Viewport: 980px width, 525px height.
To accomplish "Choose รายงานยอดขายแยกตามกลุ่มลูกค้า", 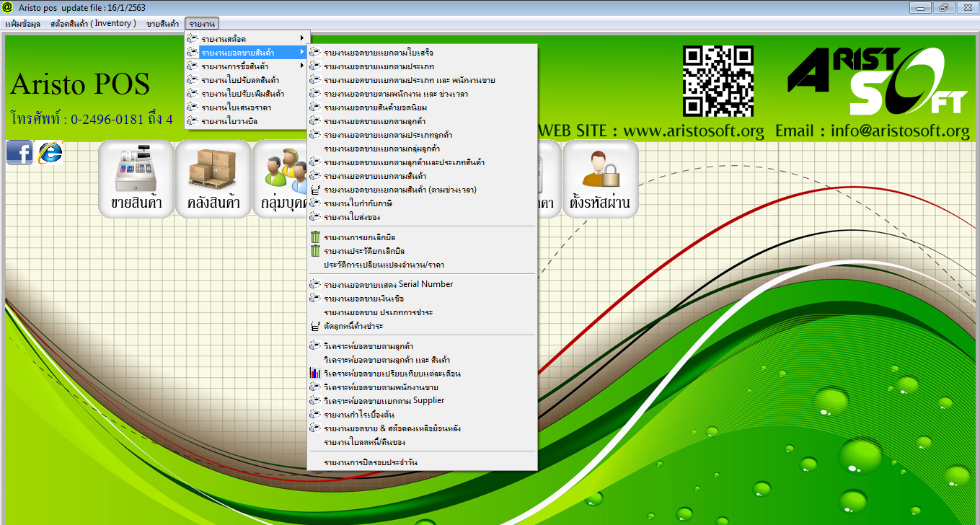I will [x=422, y=149].
